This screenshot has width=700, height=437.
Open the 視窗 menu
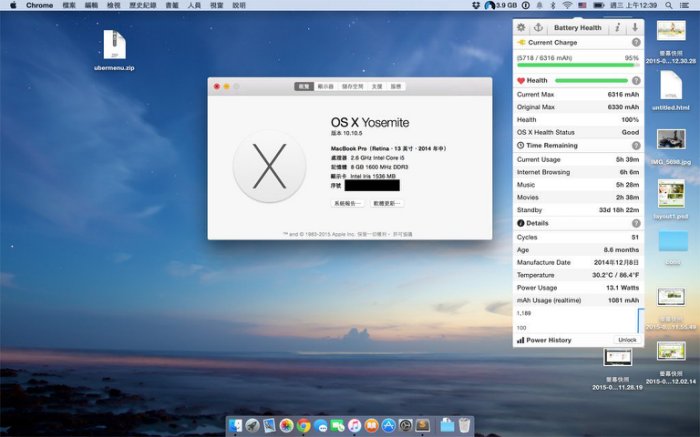[217, 5]
